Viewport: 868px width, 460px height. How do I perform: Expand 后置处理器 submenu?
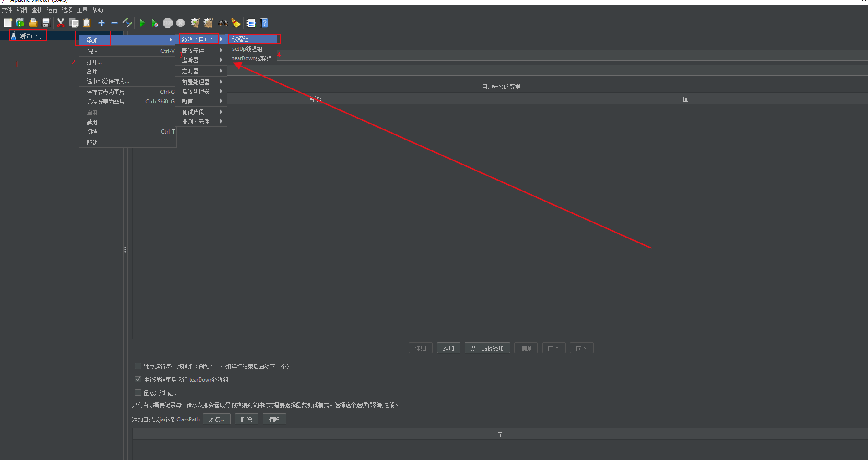pos(201,92)
